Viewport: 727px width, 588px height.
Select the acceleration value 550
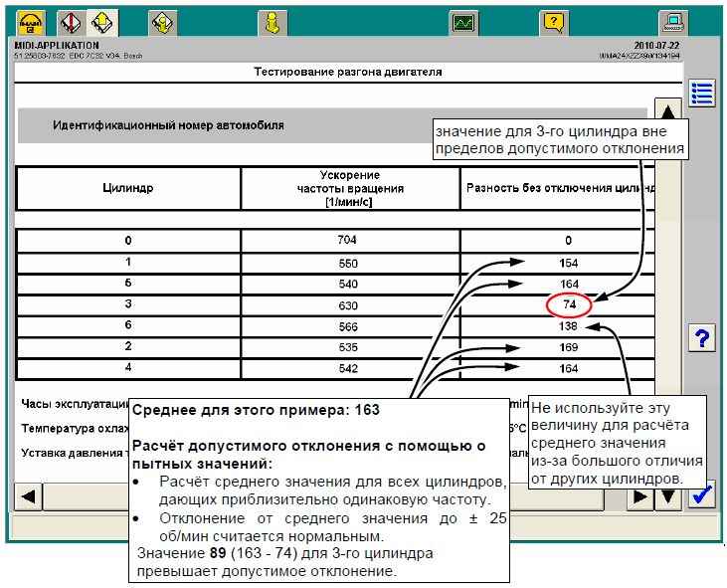coord(348,264)
